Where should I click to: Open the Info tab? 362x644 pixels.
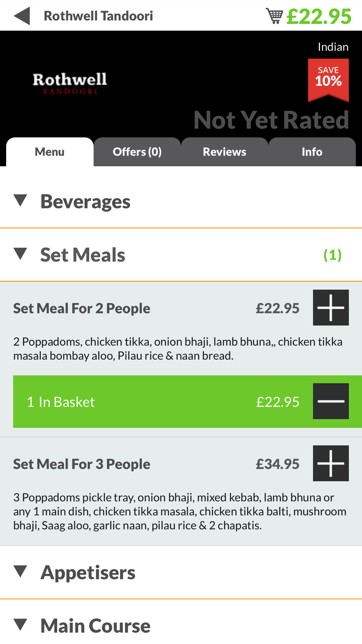tap(312, 152)
